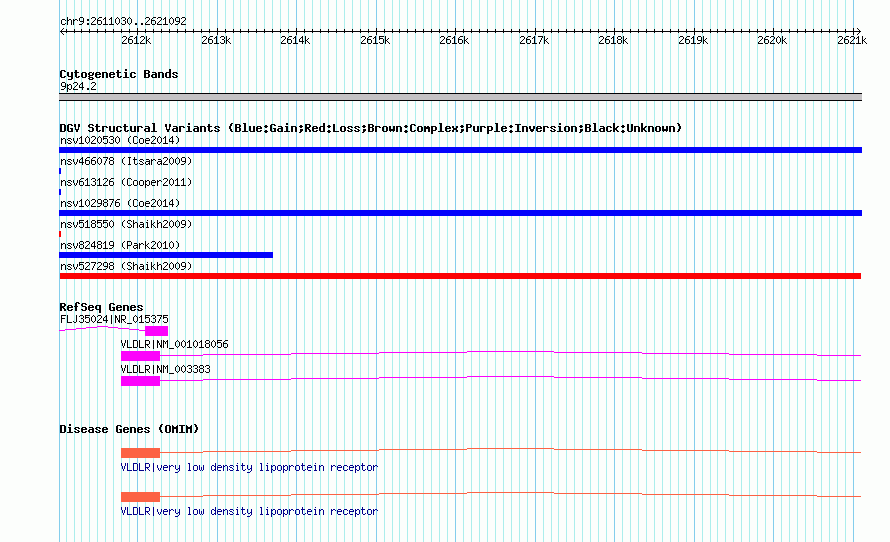Open the VLDLR|NM_003383 transcript label
This screenshot has height=542, width=890.
(x=165, y=369)
